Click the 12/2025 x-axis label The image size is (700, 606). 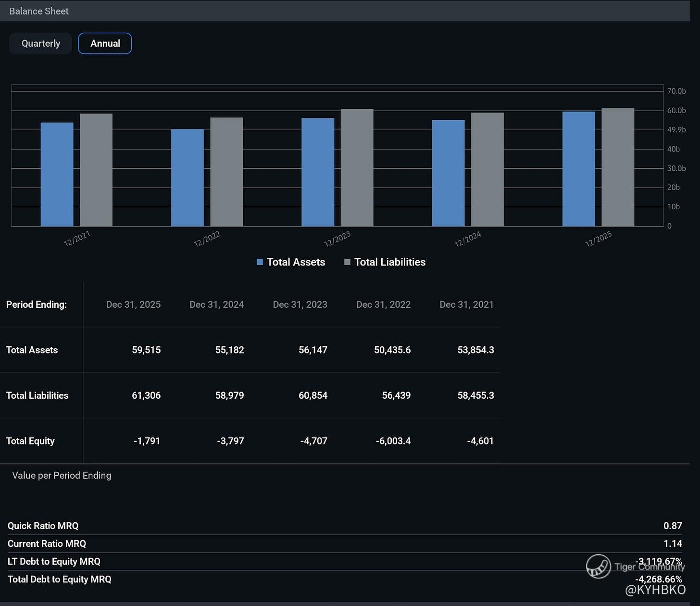pyautogui.click(x=598, y=239)
